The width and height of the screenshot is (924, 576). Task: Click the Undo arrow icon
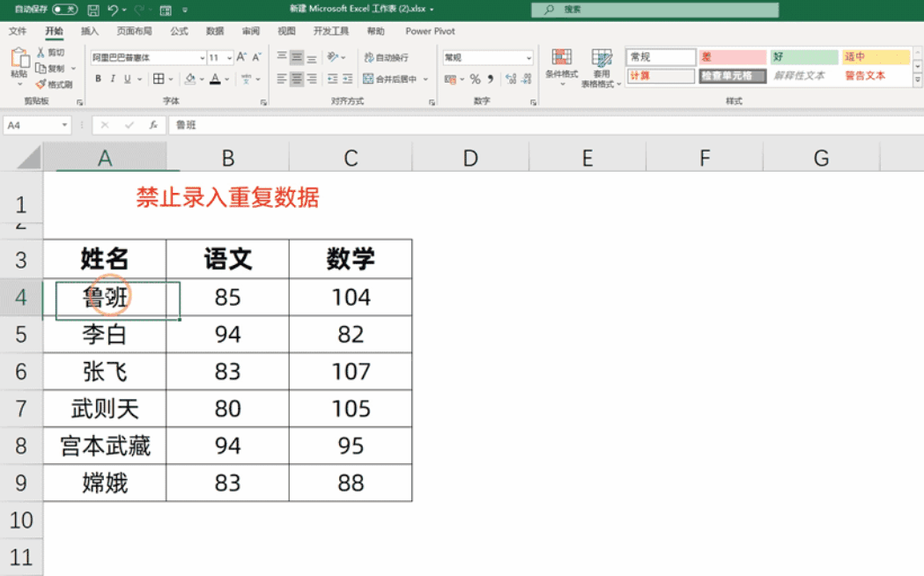(112, 10)
